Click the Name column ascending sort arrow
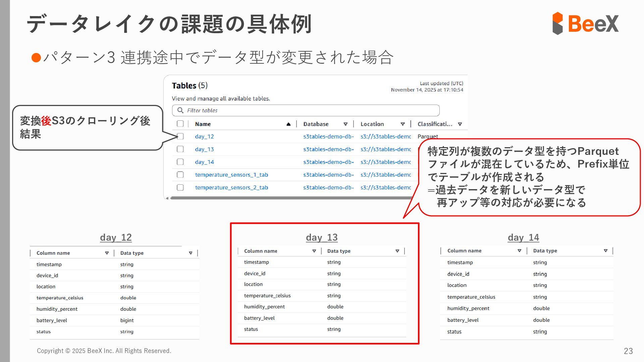Viewport: 644px width, 362px height. pyautogui.click(x=288, y=124)
